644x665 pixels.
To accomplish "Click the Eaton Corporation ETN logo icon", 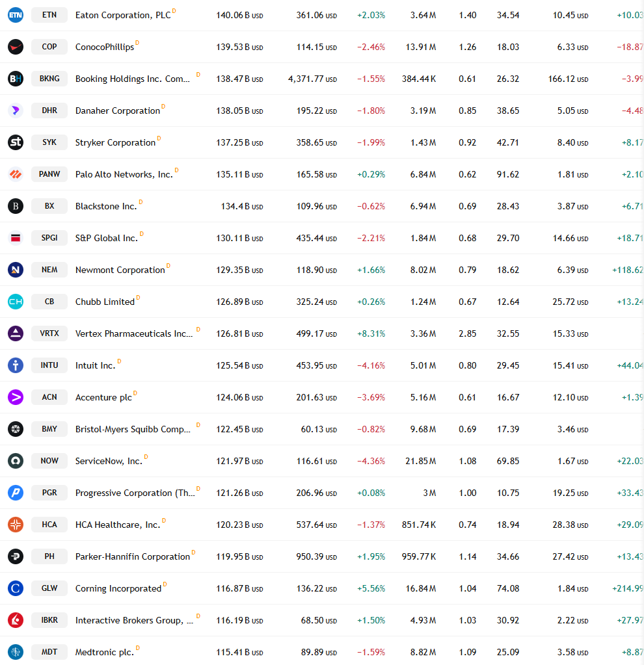I will coord(16,15).
